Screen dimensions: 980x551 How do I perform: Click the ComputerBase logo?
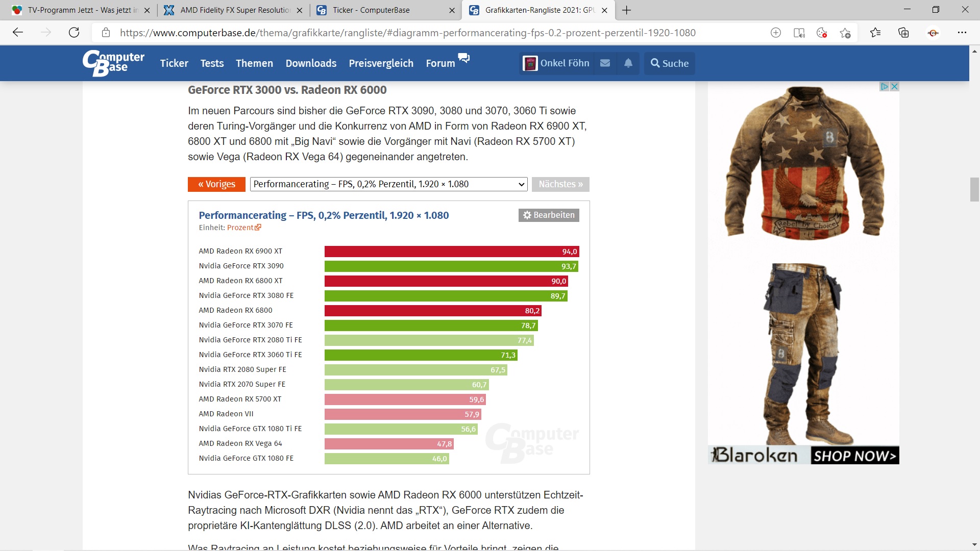[113, 63]
